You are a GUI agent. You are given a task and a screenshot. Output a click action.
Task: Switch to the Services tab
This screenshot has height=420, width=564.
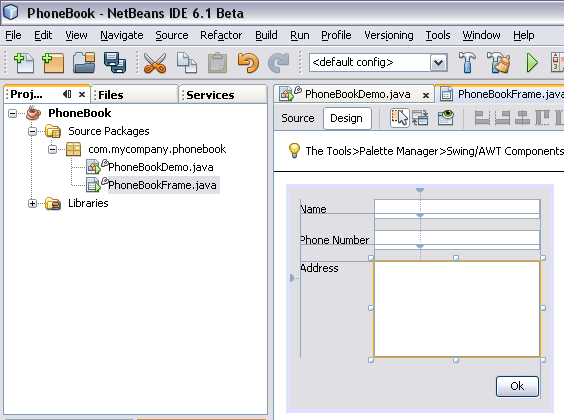tap(210, 95)
